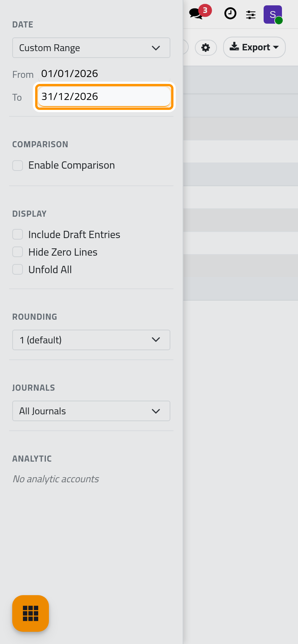Viewport: 298px width, 644px height.
Task: Open the All Journals dropdown
Action: point(91,411)
